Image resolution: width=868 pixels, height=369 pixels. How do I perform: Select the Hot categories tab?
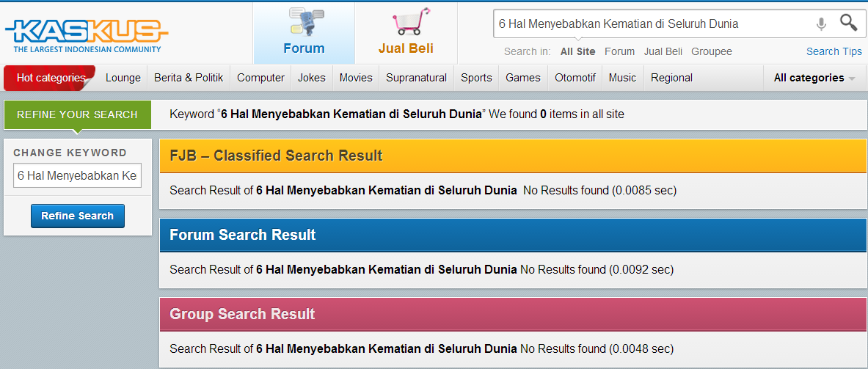[x=51, y=78]
